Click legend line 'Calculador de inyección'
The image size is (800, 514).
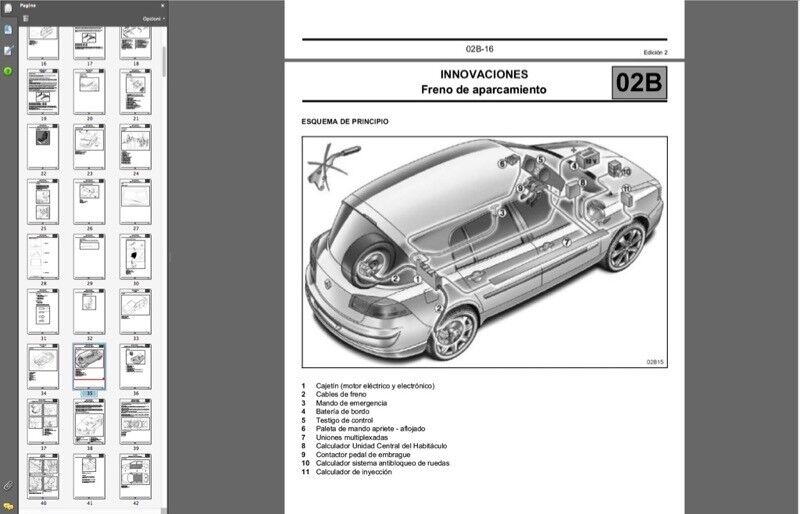coord(354,472)
